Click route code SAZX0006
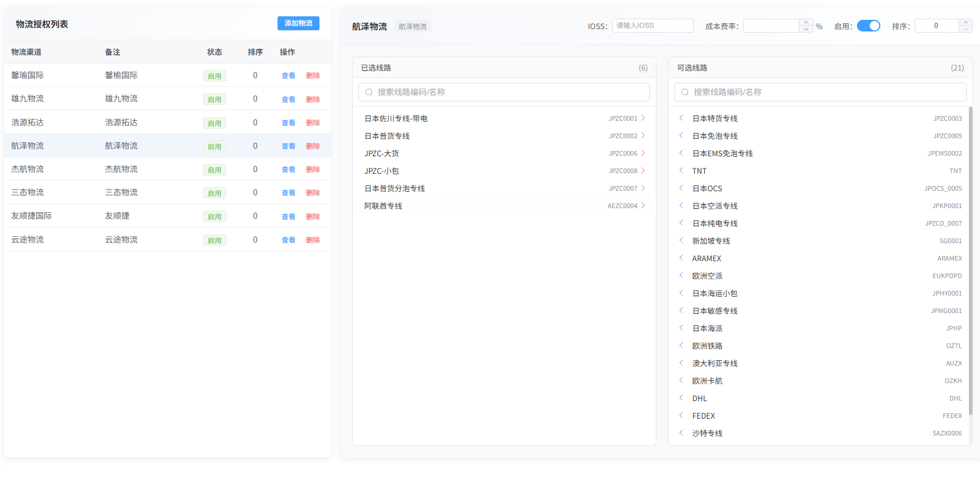980x481 pixels. [947, 433]
